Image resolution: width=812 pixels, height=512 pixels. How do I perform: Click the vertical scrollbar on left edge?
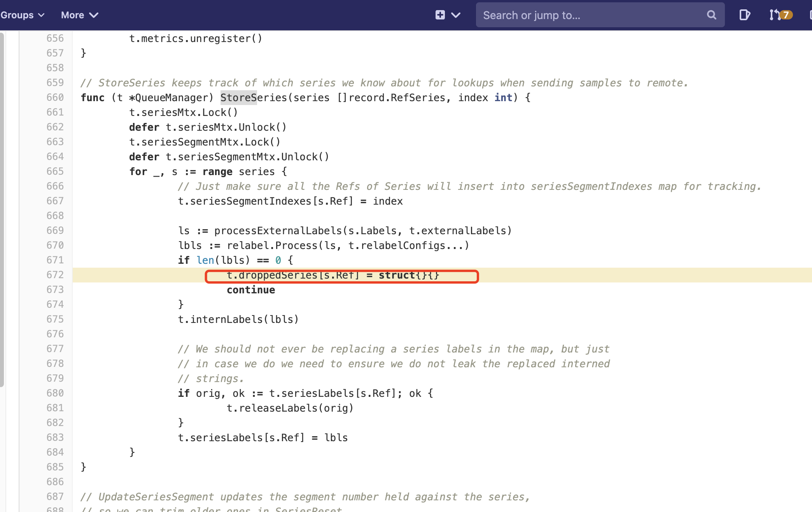click(x=2, y=210)
